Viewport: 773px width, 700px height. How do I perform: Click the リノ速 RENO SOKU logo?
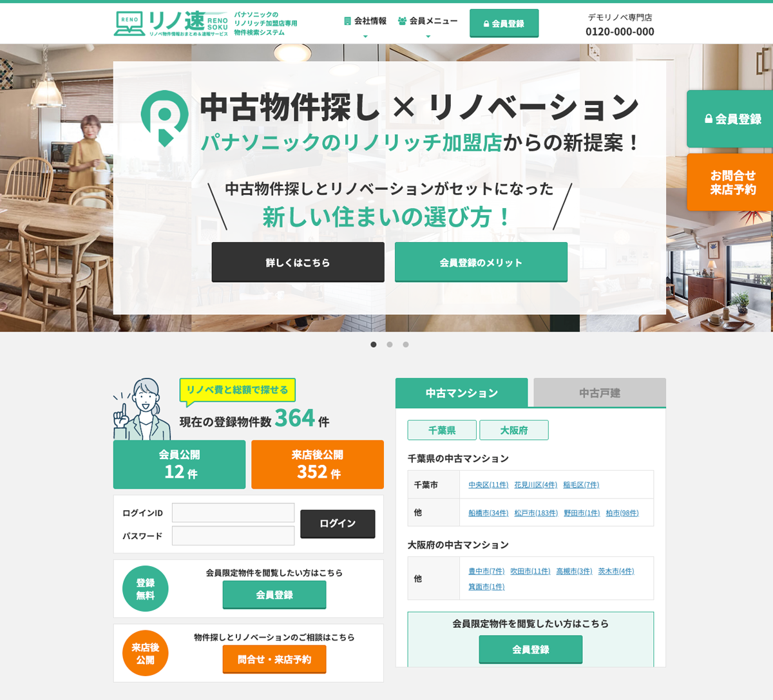point(171,23)
